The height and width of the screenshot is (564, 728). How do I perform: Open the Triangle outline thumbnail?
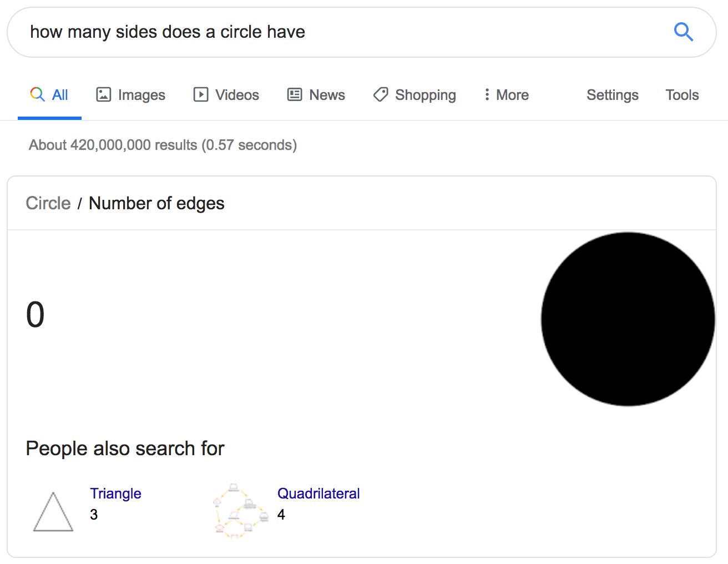coord(53,511)
